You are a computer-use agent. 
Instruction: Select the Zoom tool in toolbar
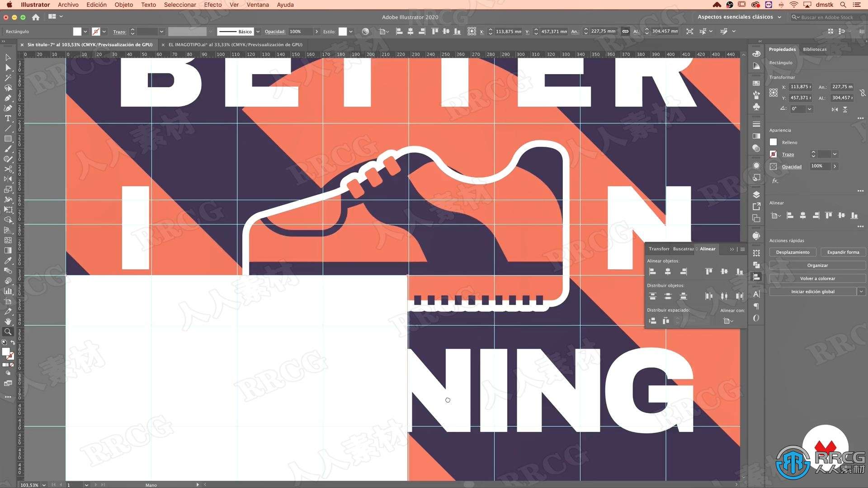pyautogui.click(x=8, y=333)
